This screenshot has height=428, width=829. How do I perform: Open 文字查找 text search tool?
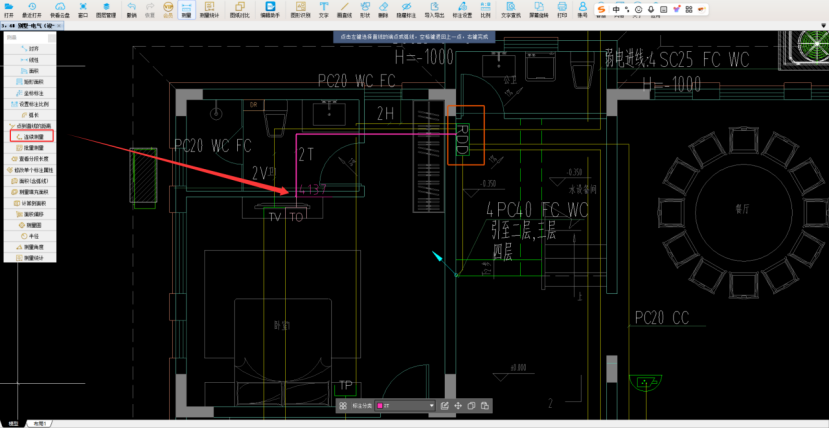tap(510, 10)
